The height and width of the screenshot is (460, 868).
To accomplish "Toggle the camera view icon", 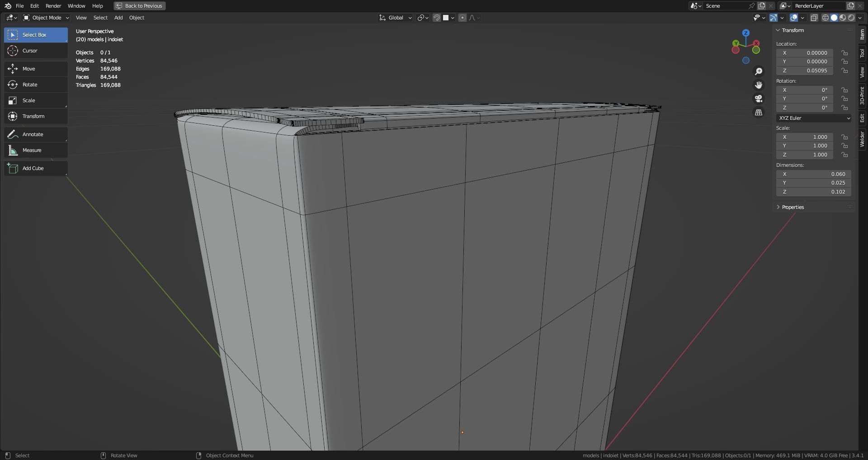I will 759,99.
